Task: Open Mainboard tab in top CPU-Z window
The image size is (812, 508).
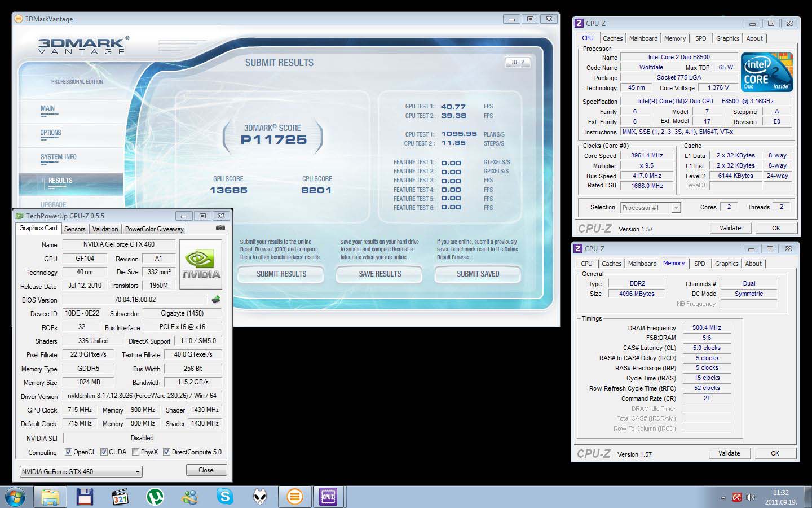Action: click(x=643, y=38)
